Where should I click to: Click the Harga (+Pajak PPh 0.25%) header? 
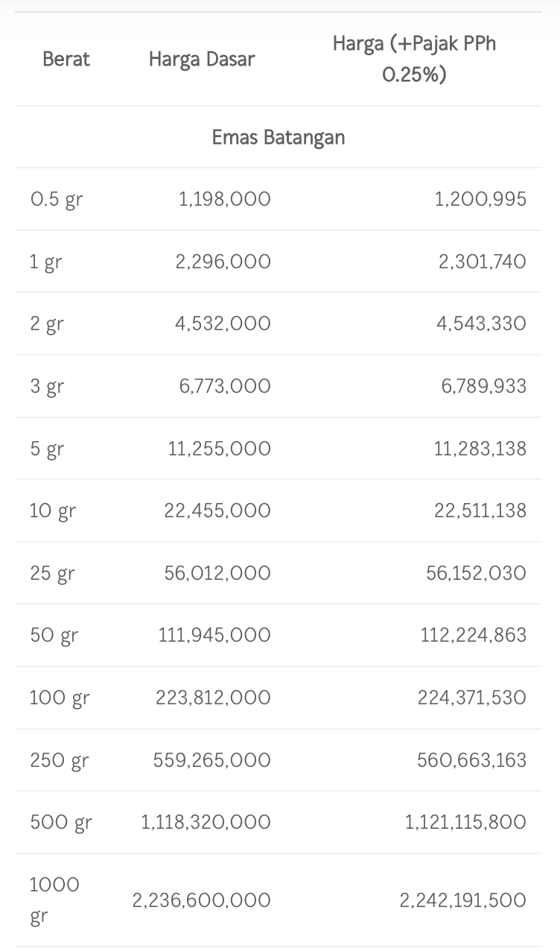[414, 59]
